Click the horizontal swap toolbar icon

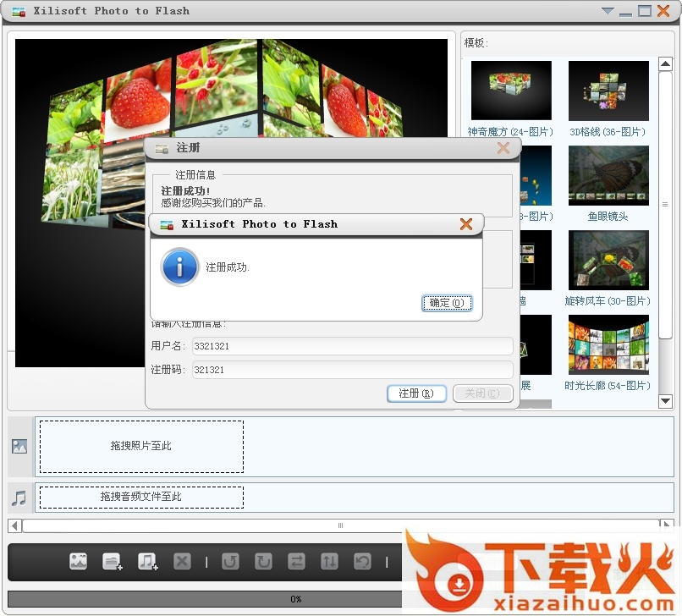pyautogui.click(x=296, y=562)
